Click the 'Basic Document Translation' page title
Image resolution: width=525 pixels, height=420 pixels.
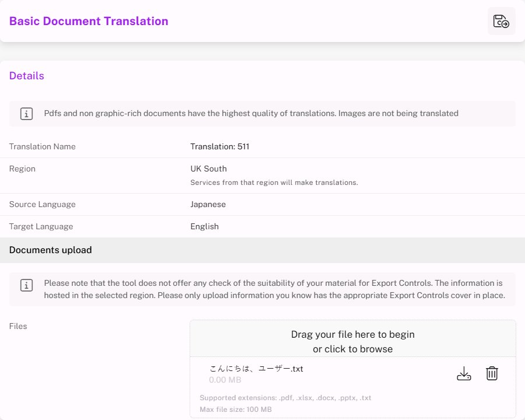click(x=89, y=22)
